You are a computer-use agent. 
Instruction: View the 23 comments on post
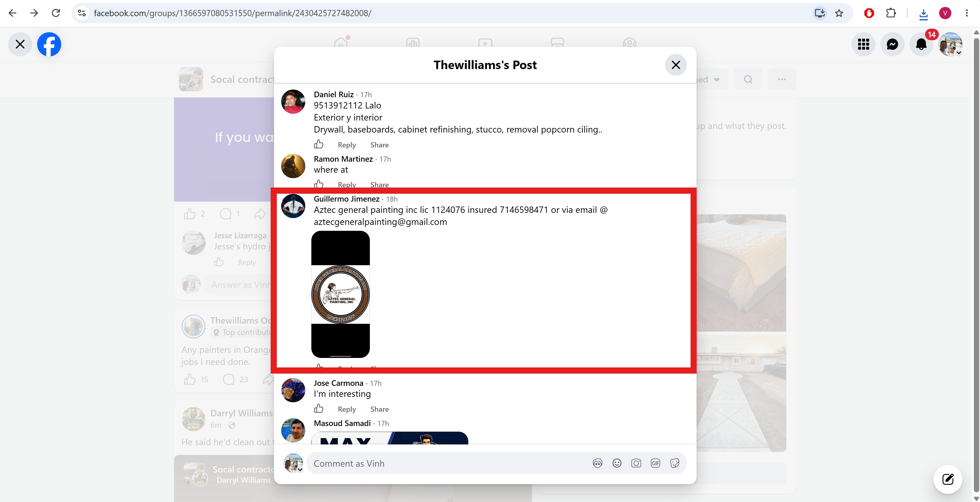[x=235, y=379]
